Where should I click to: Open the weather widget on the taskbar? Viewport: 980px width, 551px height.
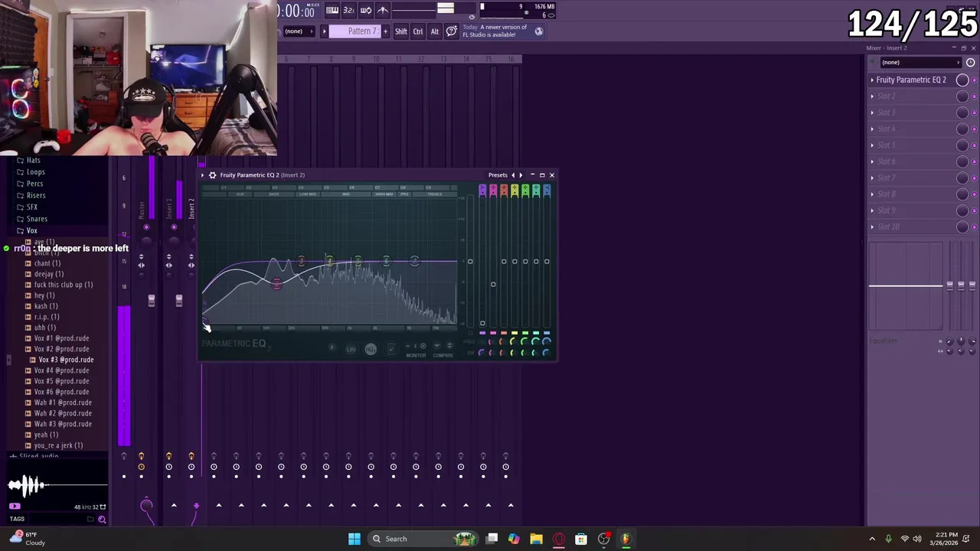(26, 539)
